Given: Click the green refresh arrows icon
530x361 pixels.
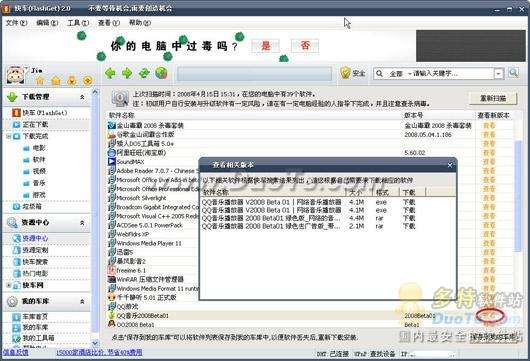Looking at the screenshot, I should [144, 73].
